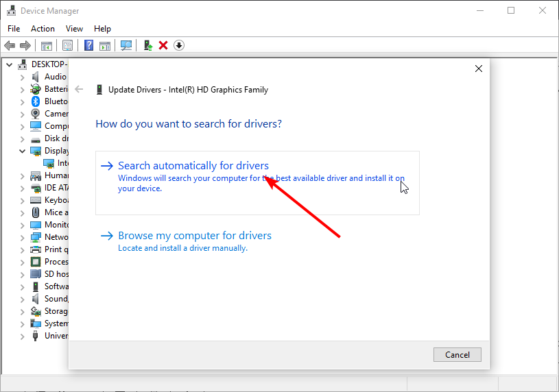
Task: Click the Forward arrow toolbar icon
Action: pos(25,46)
